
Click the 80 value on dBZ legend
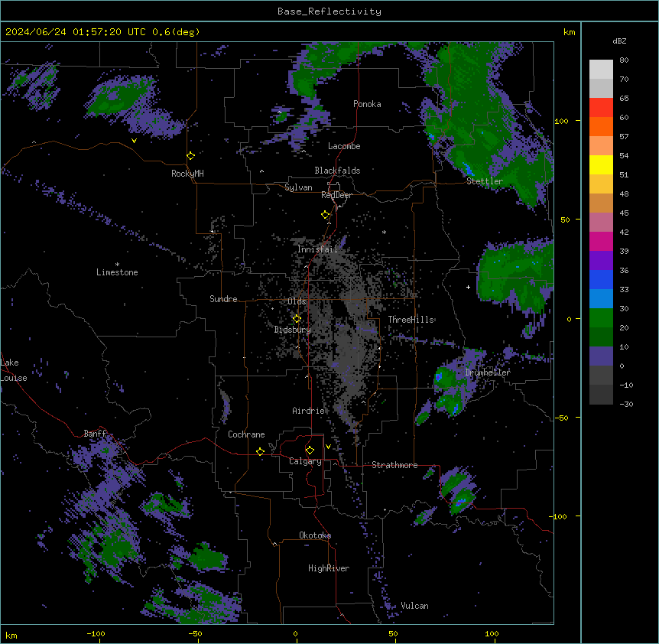pos(624,60)
